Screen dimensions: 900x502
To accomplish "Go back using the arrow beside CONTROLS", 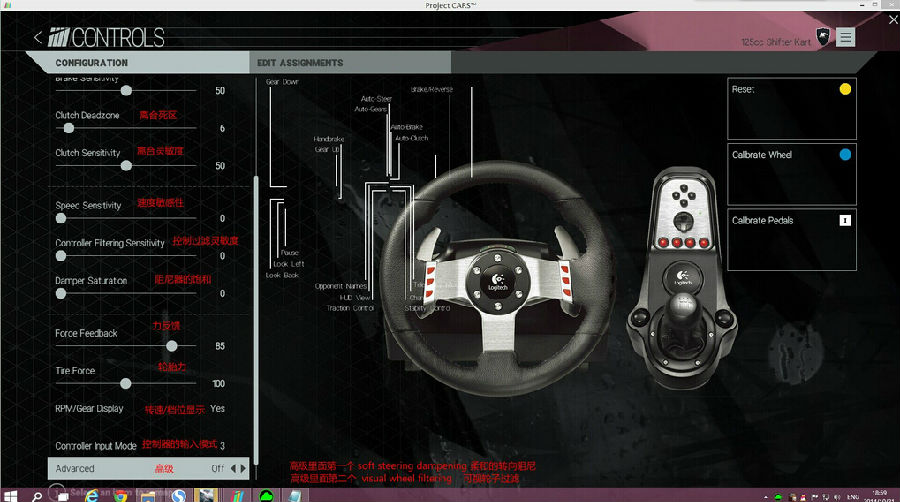I will pyautogui.click(x=38, y=38).
